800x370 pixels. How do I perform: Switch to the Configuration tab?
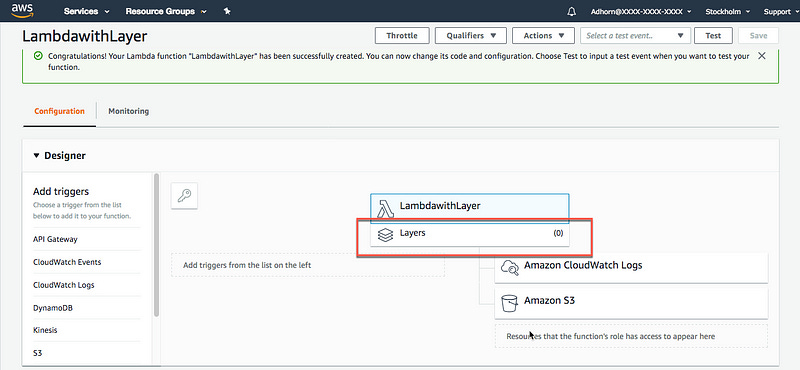click(59, 111)
